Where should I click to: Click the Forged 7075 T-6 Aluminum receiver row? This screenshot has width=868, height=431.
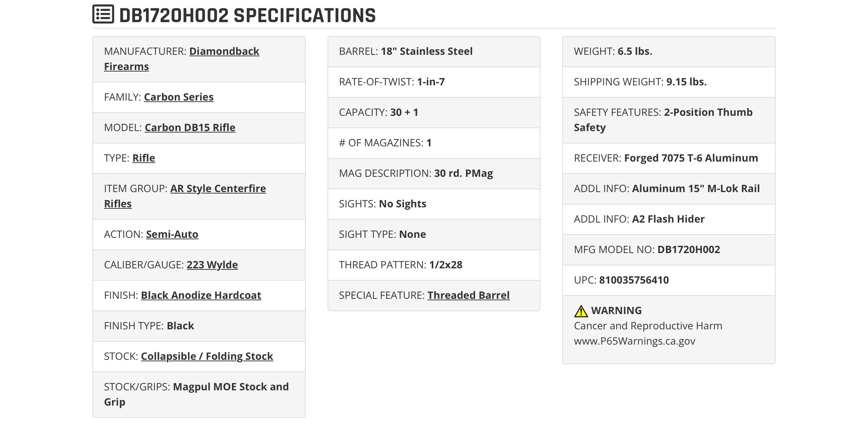(669, 158)
